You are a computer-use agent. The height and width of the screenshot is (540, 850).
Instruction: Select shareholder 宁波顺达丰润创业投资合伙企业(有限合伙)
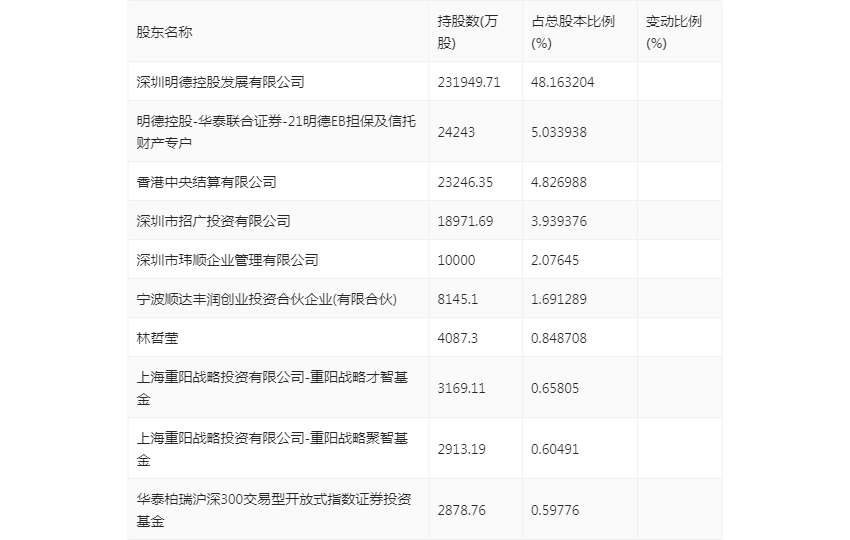[x=267, y=299]
